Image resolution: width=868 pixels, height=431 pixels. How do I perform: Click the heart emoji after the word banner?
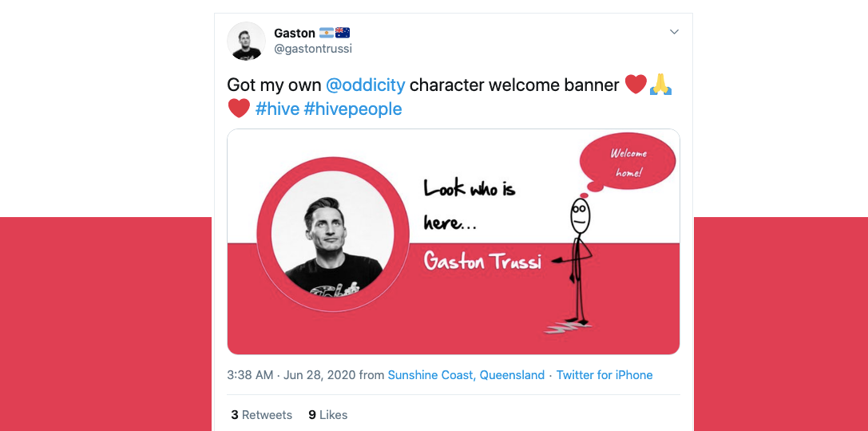coord(636,84)
